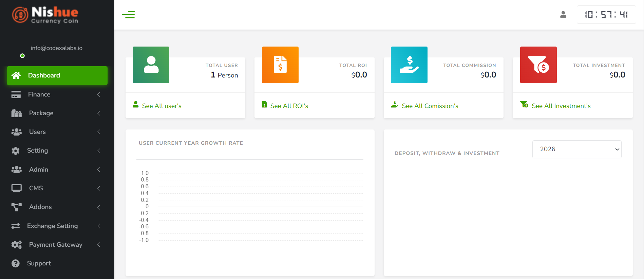Image resolution: width=644 pixels, height=279 pixels.
Task: Toggle the hamburger sidebar menu icon
Action: 128,15
